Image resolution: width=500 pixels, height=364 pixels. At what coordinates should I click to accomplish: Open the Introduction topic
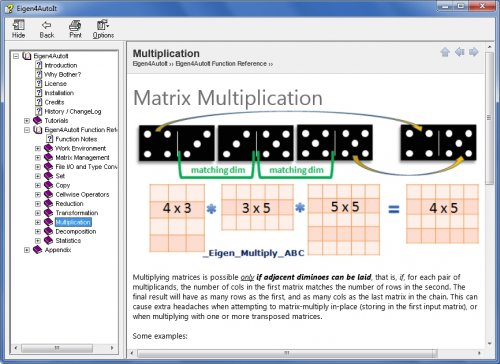61,65
